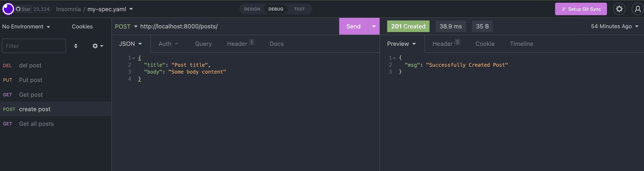
Task: Click the Send button
Action: [353, 26]
